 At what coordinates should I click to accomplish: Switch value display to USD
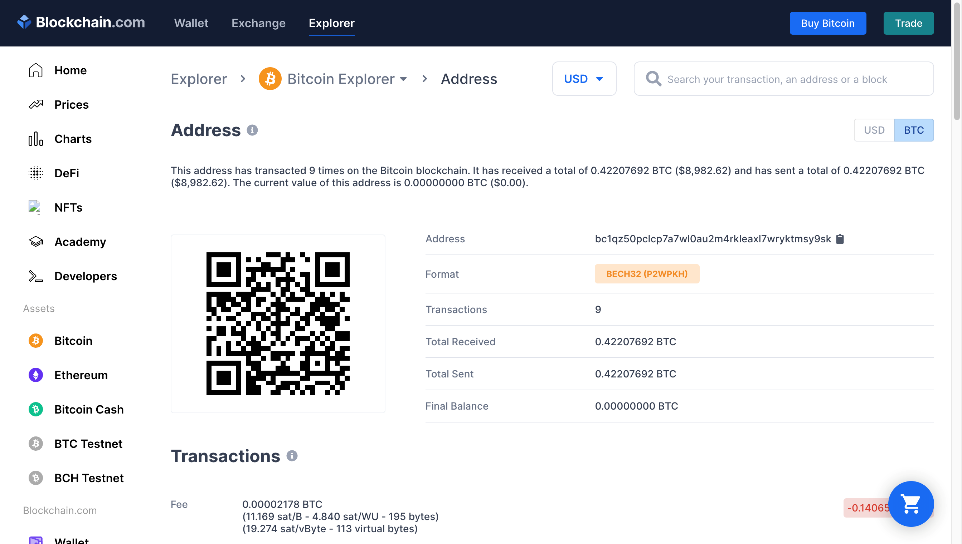coord(874,130)
